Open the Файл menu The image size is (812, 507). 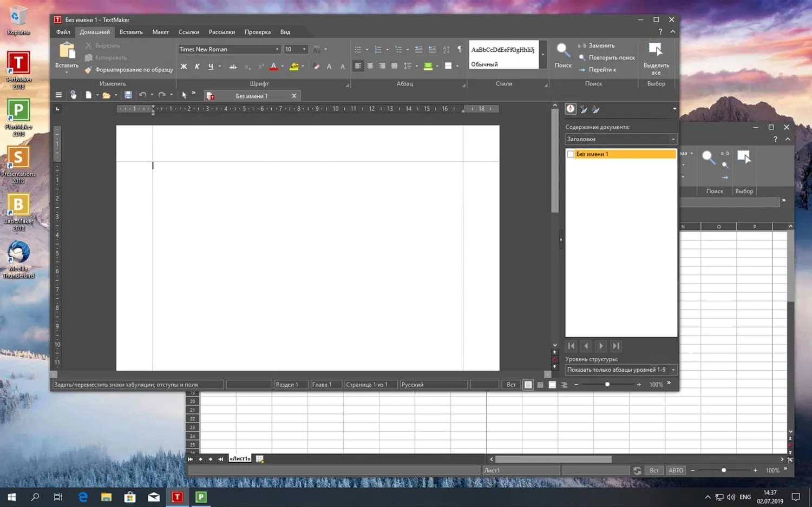click(x=62, y=32)
